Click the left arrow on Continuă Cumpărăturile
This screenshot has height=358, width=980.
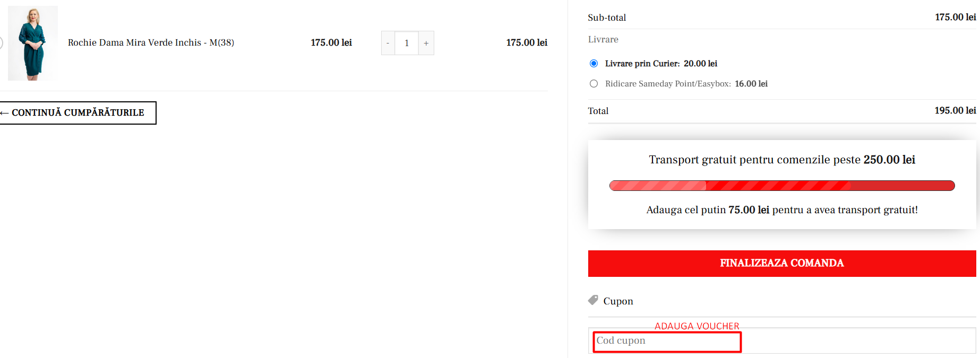pos(4,113)
